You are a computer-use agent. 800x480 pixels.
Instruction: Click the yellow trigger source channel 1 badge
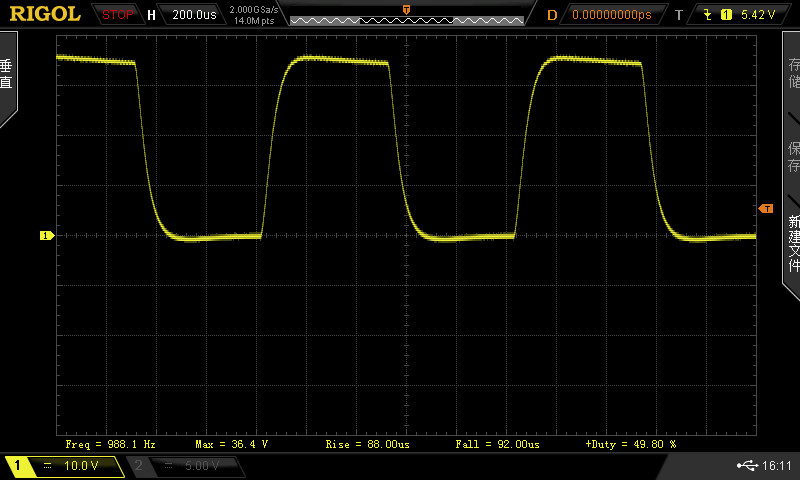tap(726, 15)
